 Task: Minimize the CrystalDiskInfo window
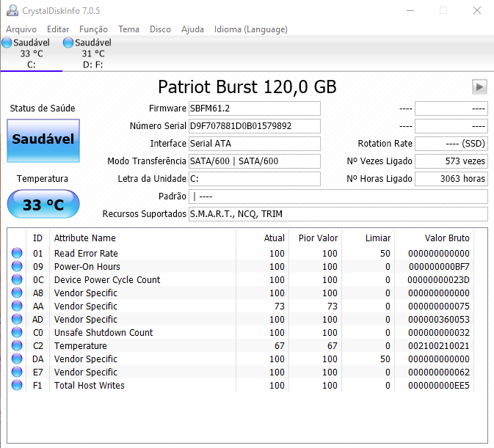[x=410, y=10]
